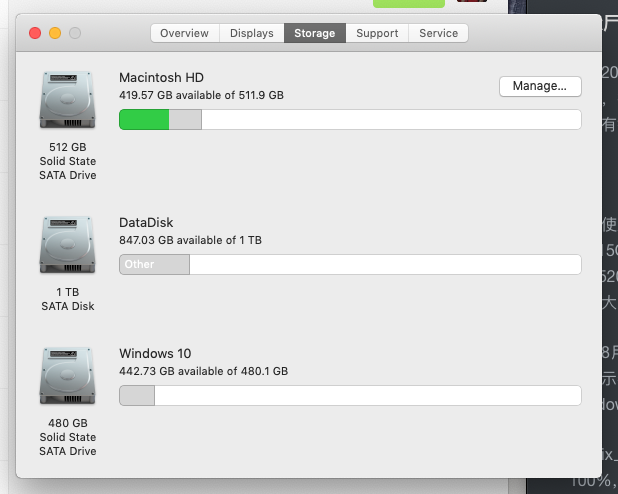Click the Windows 10 drive icon
The width and height of the screenshot is (618, 494).
(x=67, y=375)
